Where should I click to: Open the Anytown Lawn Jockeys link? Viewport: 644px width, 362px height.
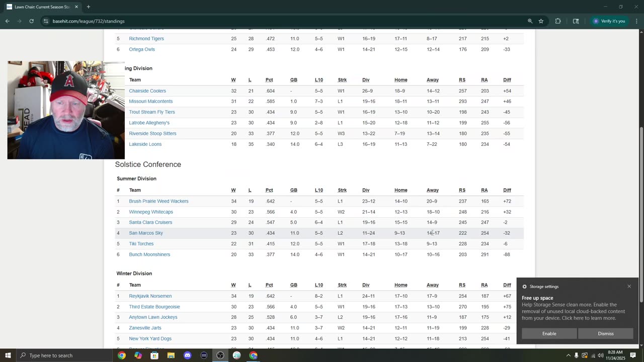[x=153, y=317]
